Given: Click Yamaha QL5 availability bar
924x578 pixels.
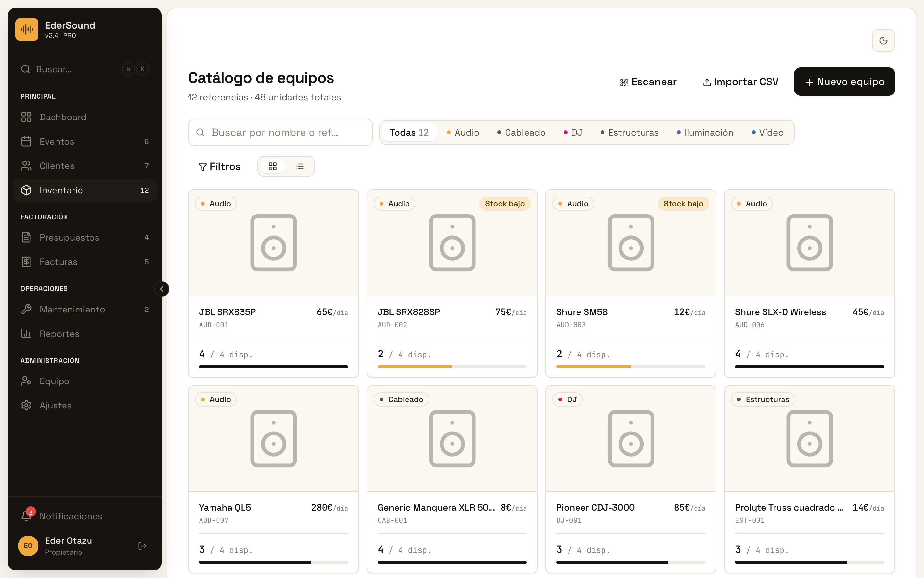Looking at the screenshot, I should click(x=273, y=562).
